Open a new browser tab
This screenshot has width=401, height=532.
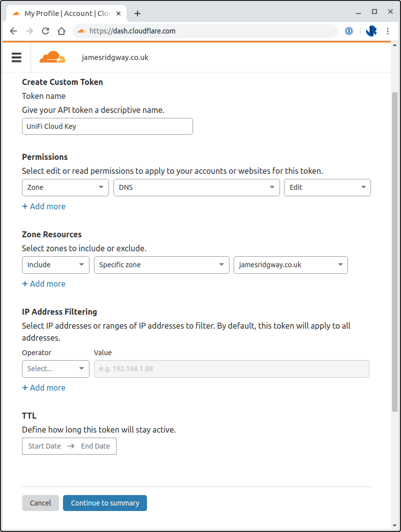click(137, 13)
